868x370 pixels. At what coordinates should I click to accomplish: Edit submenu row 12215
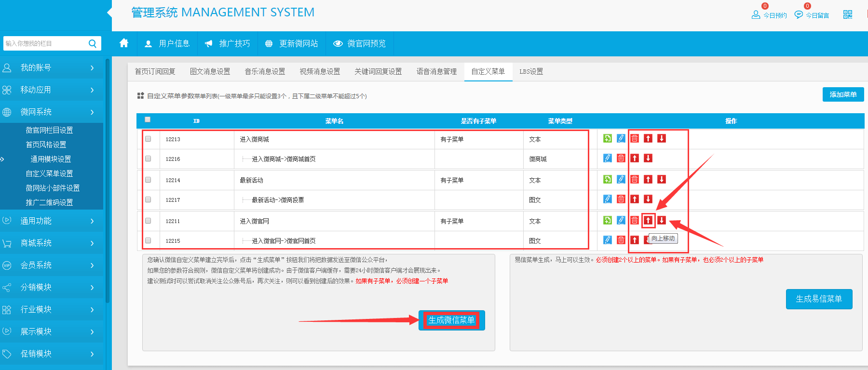(608, 240)
